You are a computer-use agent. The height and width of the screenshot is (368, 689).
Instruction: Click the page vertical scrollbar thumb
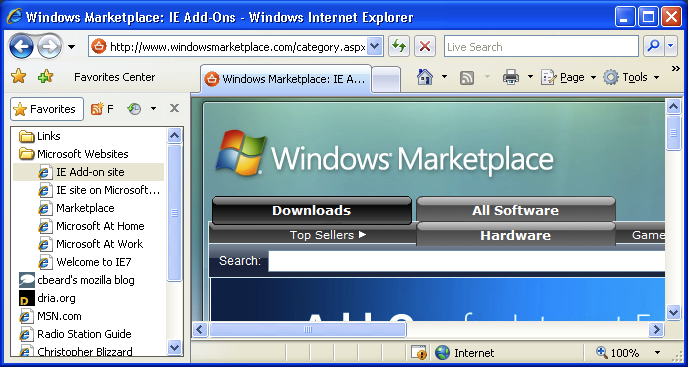(x=673, y=132)
